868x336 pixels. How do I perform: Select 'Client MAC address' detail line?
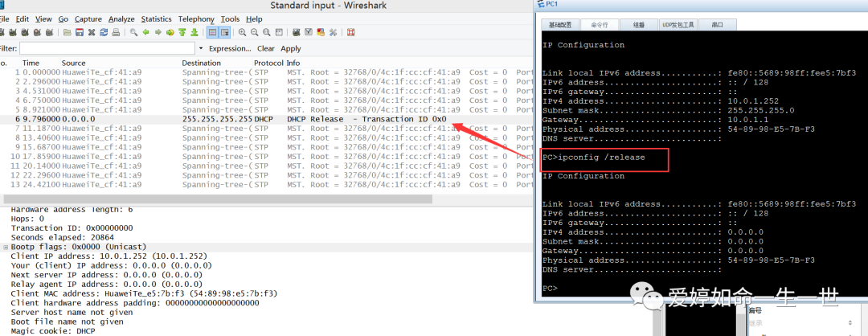click(x=144, y=294)
